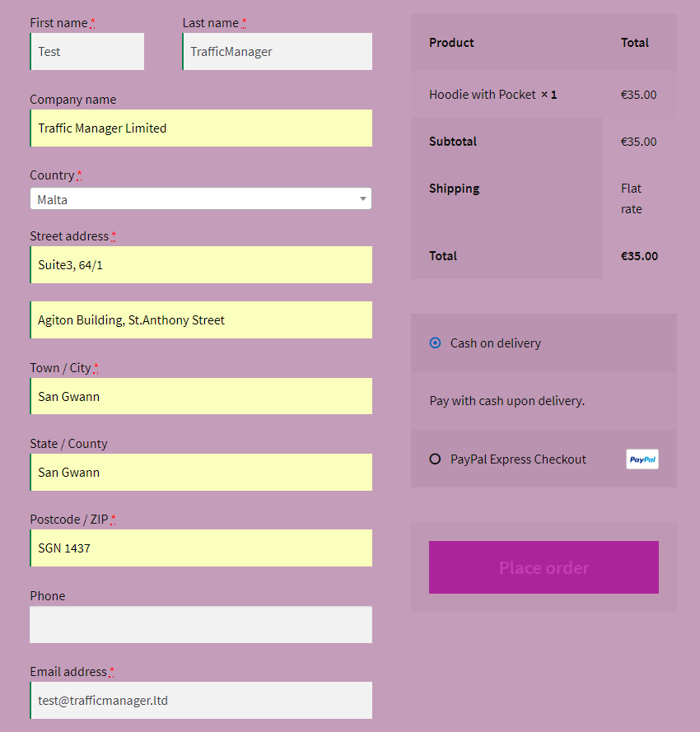Click the Total column header
The height and width of the screenshot is (732, 700).
pos(635,43)
